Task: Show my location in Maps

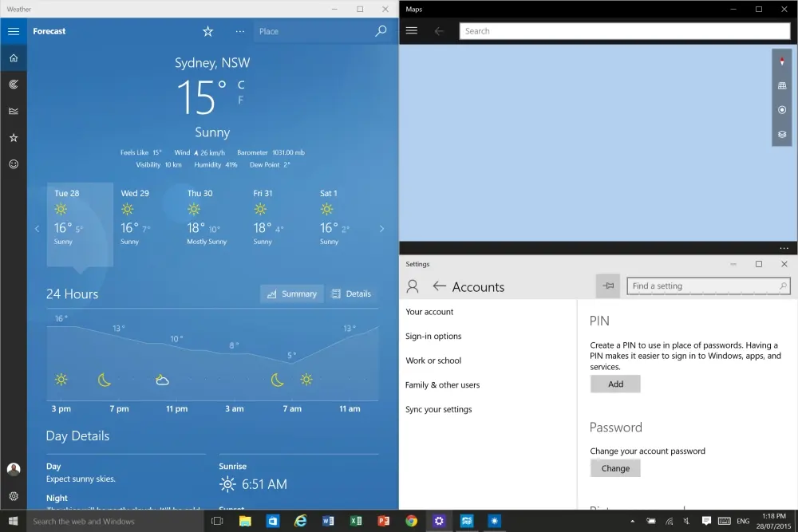Action: [782, 110]
